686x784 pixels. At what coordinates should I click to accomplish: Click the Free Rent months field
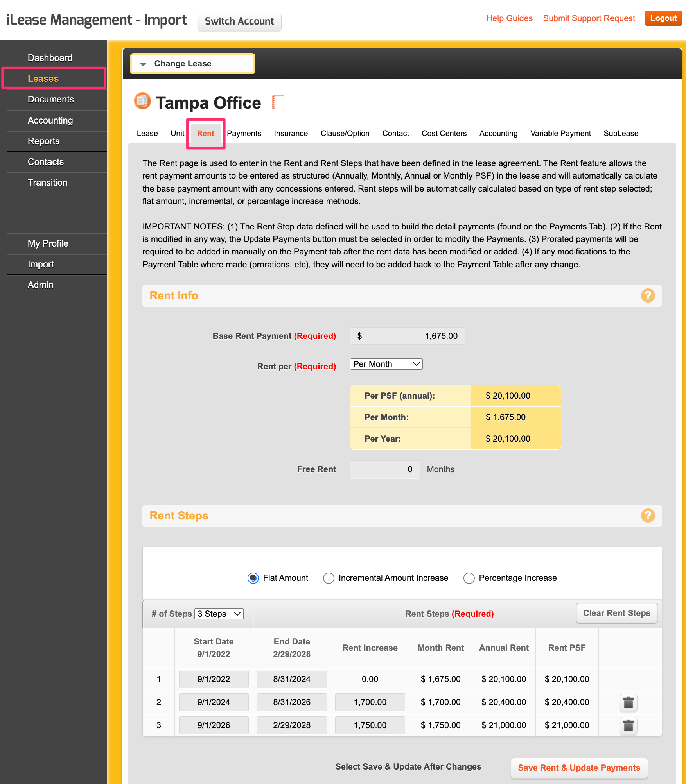[x=385, y=469]
